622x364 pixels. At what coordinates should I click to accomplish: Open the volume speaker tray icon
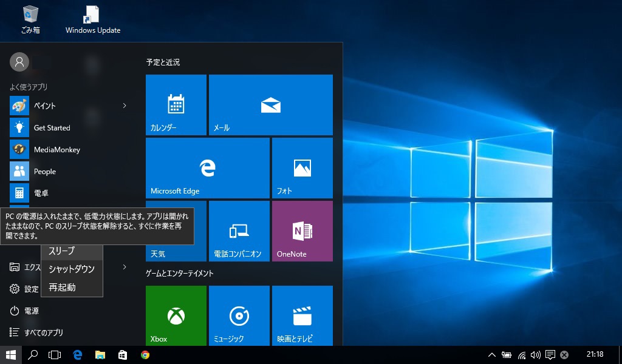[536, 355]
